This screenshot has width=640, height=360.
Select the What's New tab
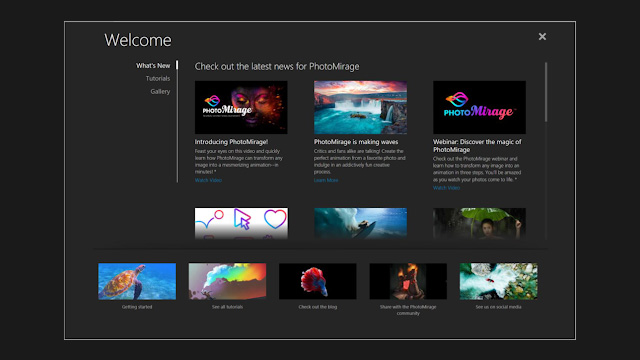coord(153,65)
